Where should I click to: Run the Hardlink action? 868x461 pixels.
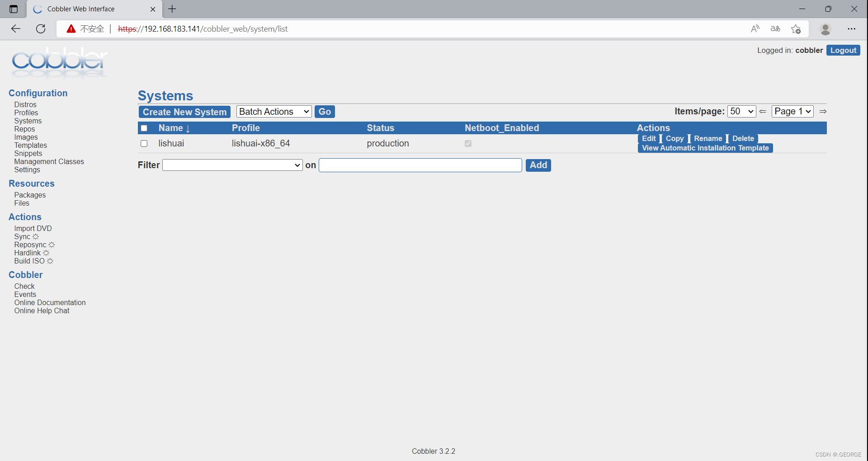(x=32, y=253)
